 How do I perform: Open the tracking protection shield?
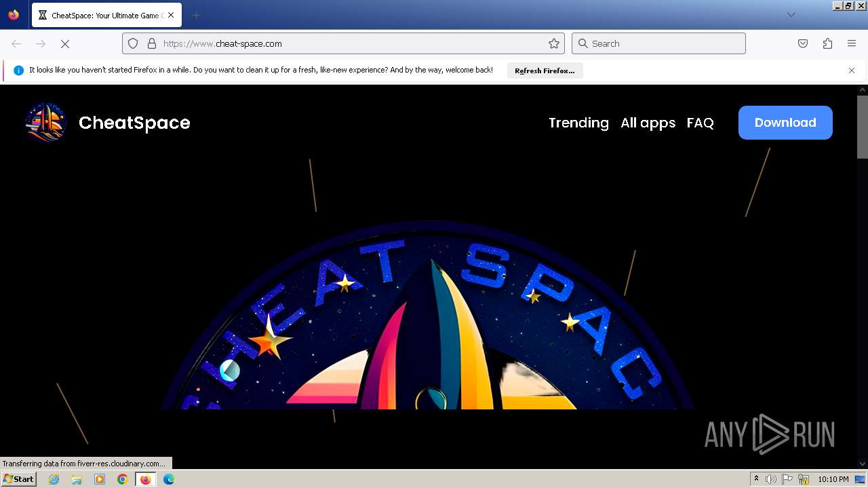[x=133, y=43]
